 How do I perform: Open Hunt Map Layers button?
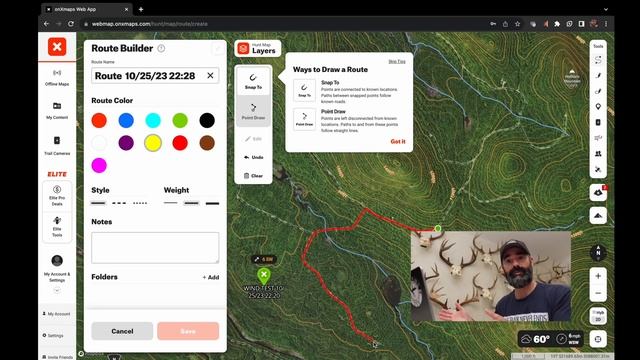point(258,49)
